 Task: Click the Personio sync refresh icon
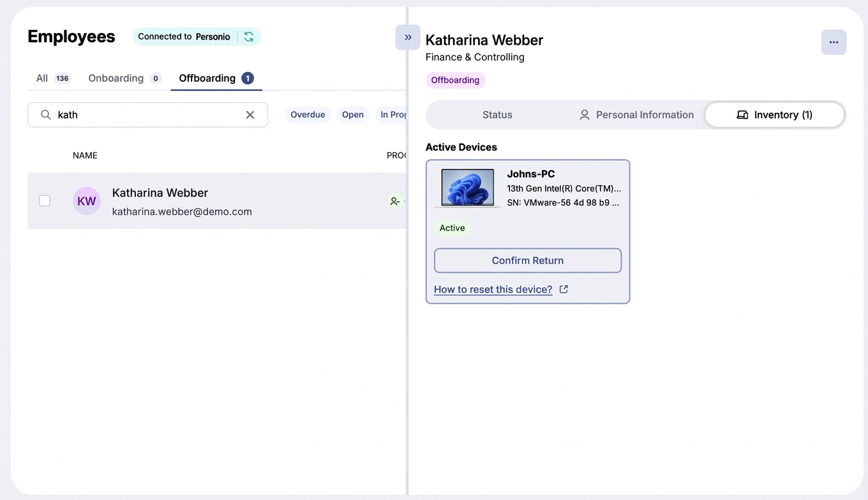point(249,37)
